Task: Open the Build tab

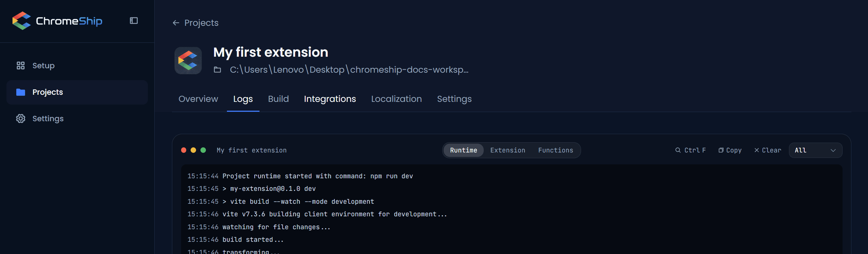Action: click(x=278, y=99)
